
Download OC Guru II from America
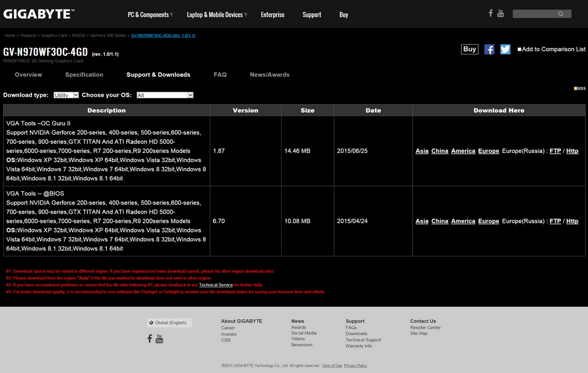click(x=463, y=151)
